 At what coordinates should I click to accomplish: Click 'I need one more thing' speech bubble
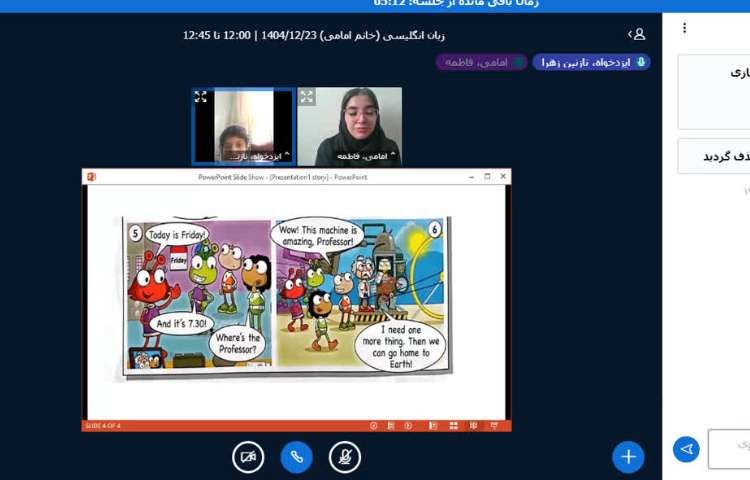401,347
